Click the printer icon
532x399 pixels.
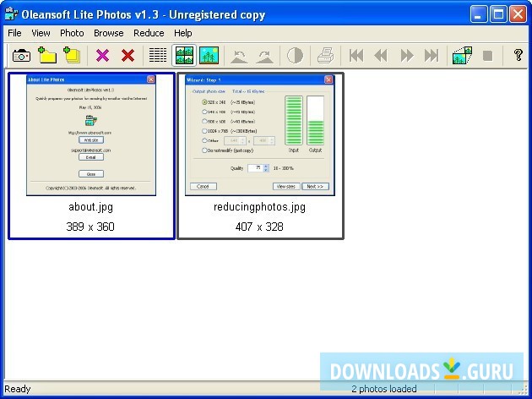325,55
